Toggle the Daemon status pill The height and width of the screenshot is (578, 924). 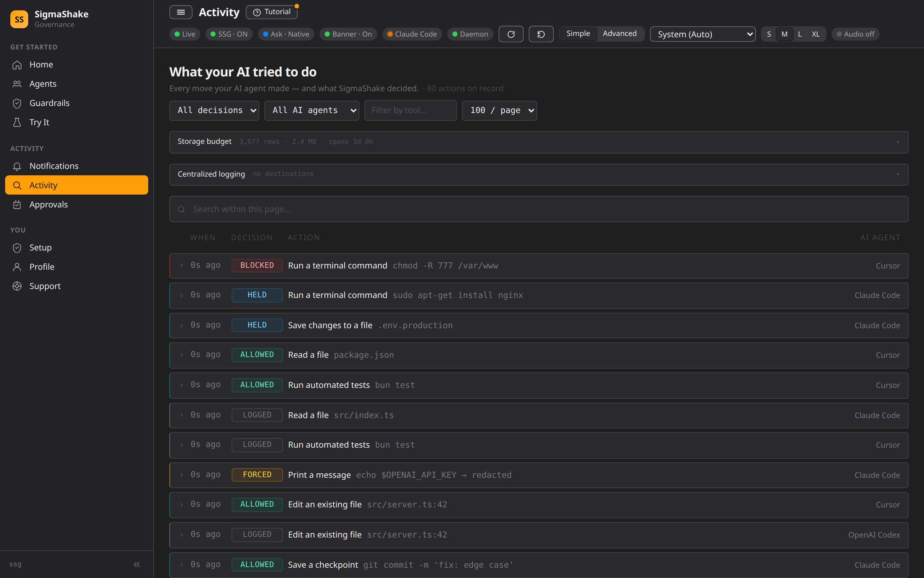470,34
